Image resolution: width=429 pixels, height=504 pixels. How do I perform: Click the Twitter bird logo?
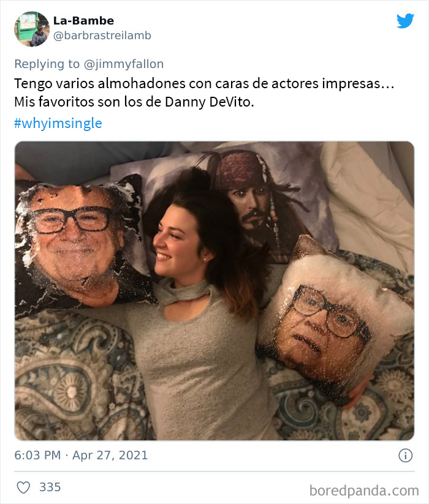405,21
